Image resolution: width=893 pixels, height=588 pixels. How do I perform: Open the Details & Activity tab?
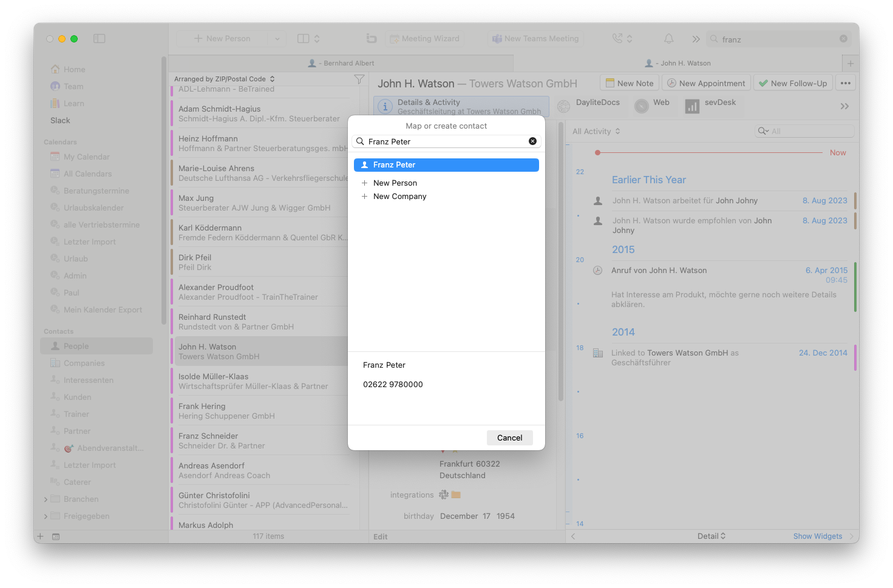coord(461,106)
